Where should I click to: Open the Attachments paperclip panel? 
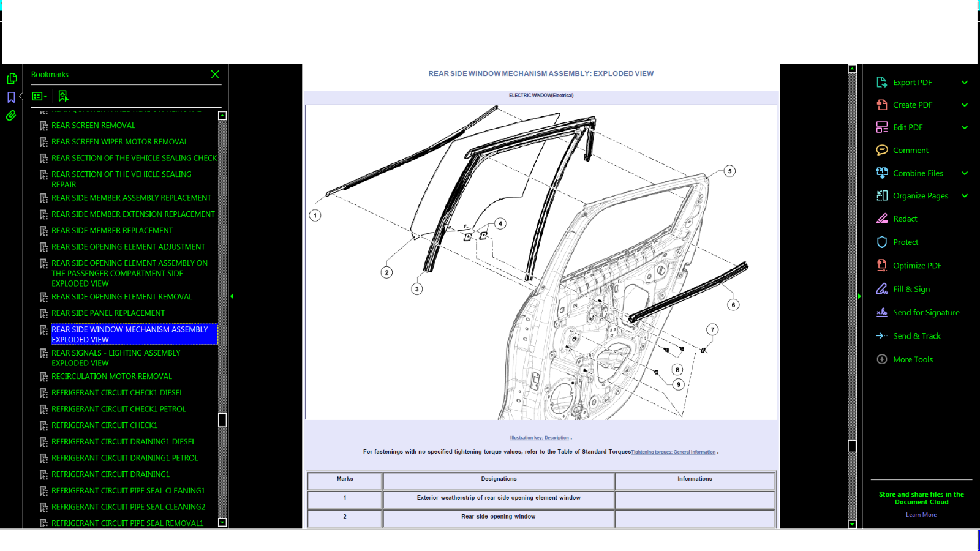(11, 116)
